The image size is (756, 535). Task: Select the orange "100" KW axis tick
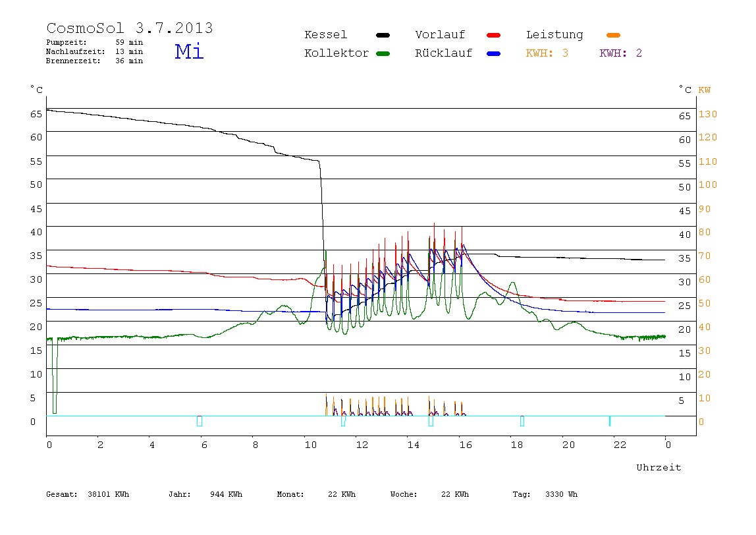tap(708, 184)
